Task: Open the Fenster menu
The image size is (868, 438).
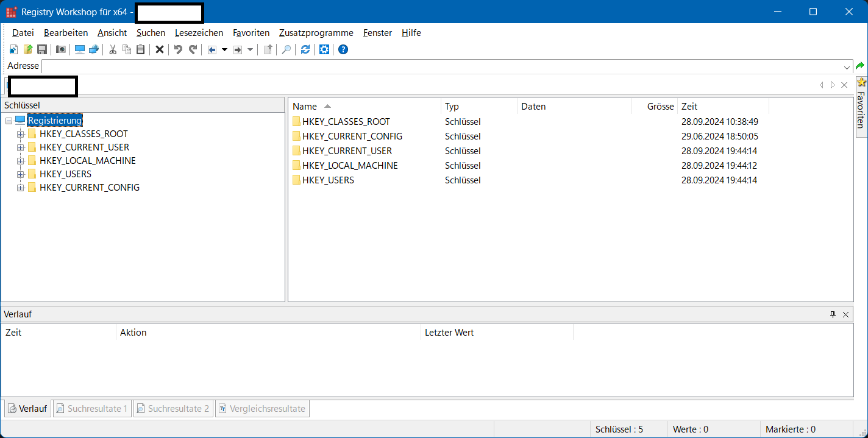Action: tap(378, 33)
